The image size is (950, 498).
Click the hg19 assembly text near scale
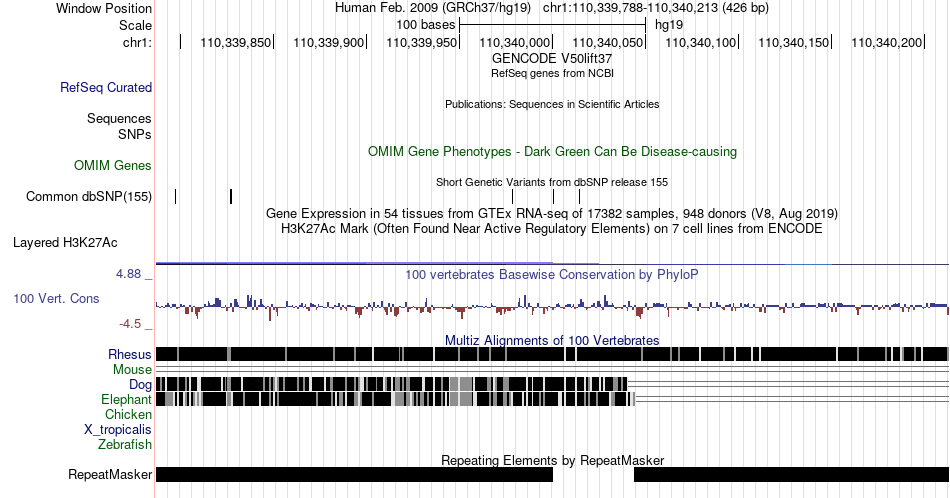669,25
